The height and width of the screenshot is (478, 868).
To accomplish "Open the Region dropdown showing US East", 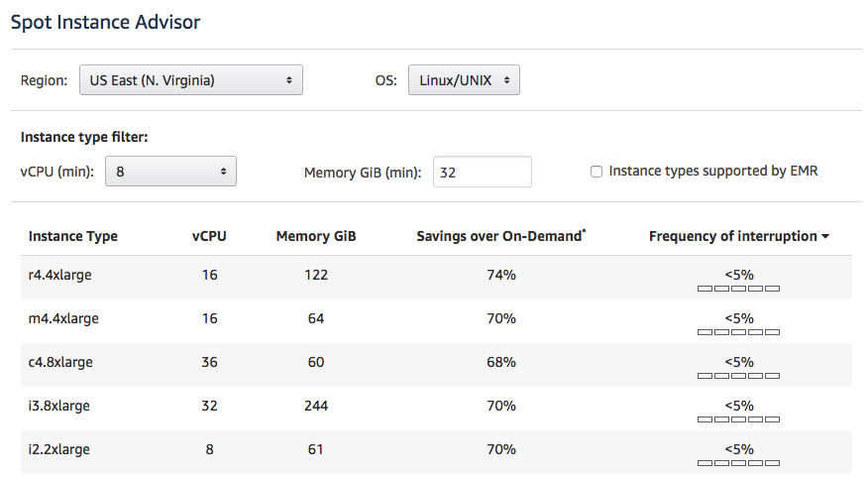I will 191,80.
